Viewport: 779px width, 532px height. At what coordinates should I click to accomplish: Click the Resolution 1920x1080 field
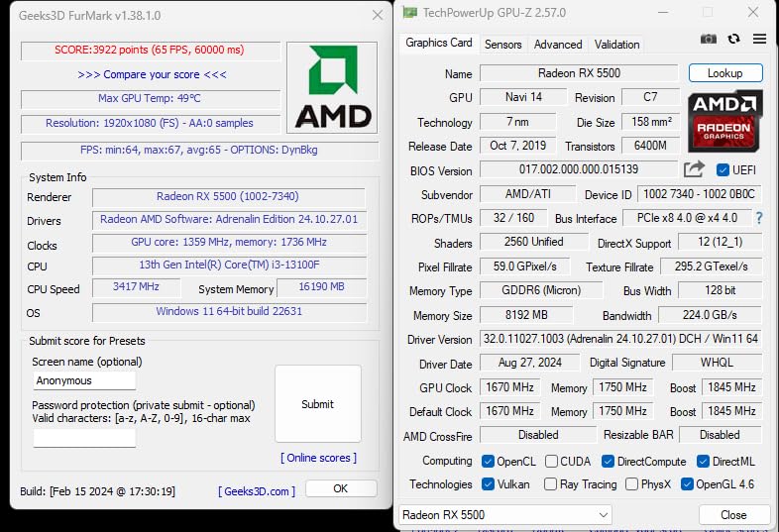(x=150, y=123)
